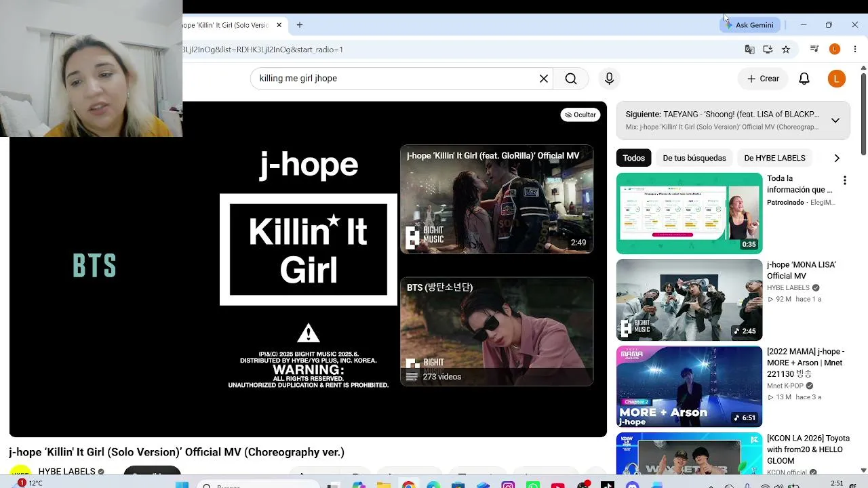Click the [2022 MAMA] j-hope video title
The image size is (868, 488).
click(x=806, y=363)
